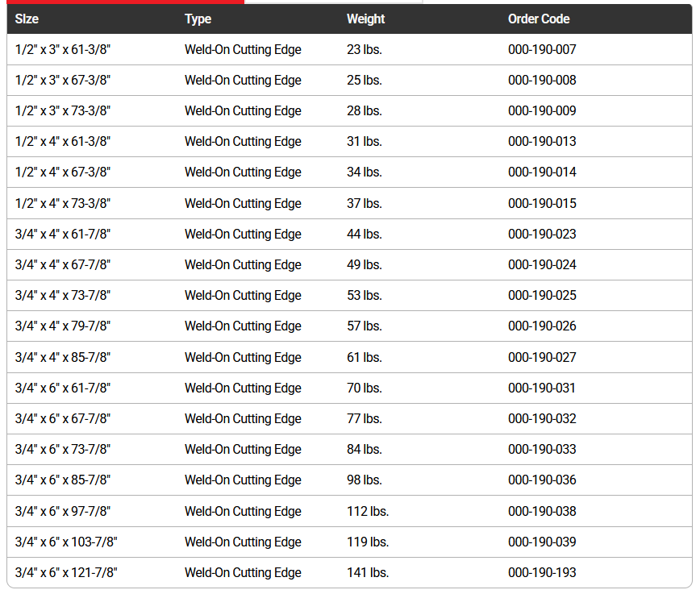
Task: Select order code 000-190-193
Action: [x=542, y=573]
